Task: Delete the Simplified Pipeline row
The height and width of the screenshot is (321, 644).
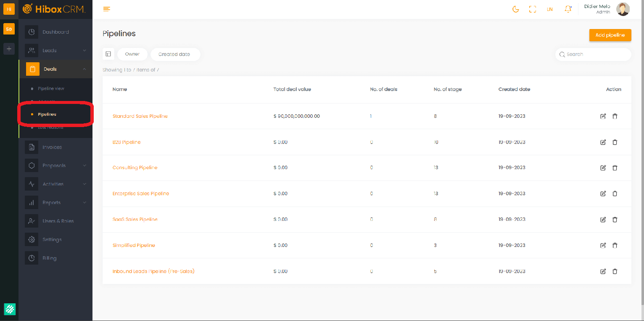Action: (x=615, y=245)
